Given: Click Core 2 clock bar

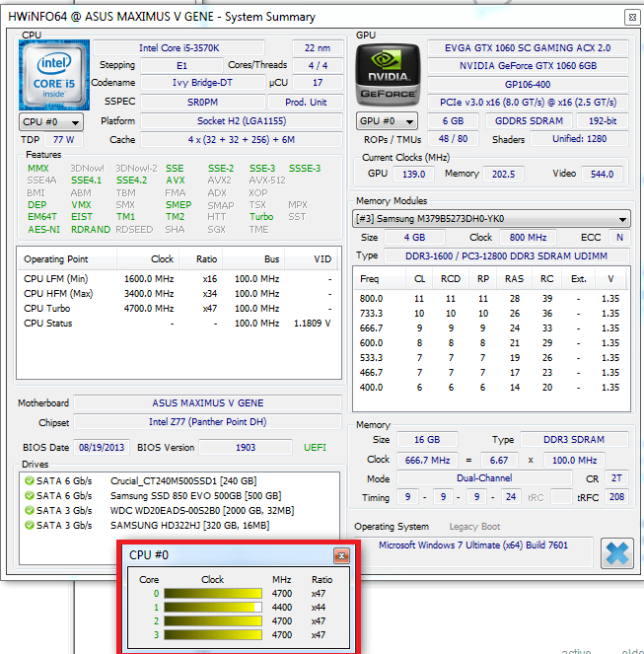Looking at the screenshot, I should pos(213,621).
